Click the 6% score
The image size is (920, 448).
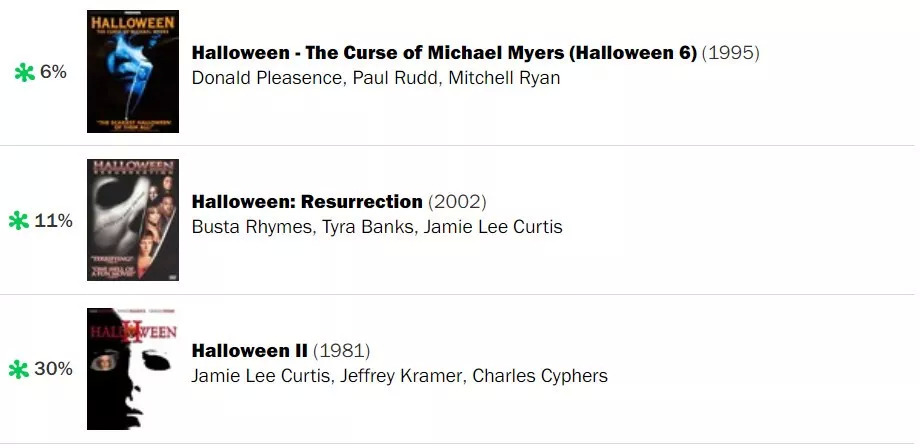(53, 73)
